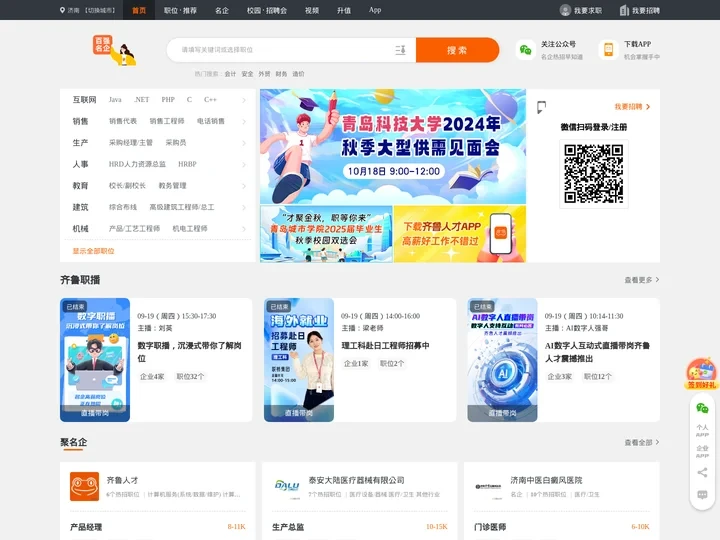This screenshot has height=540, width=720.
Task: Open the 升值 navigation tab
Action: tap(344, 10)
